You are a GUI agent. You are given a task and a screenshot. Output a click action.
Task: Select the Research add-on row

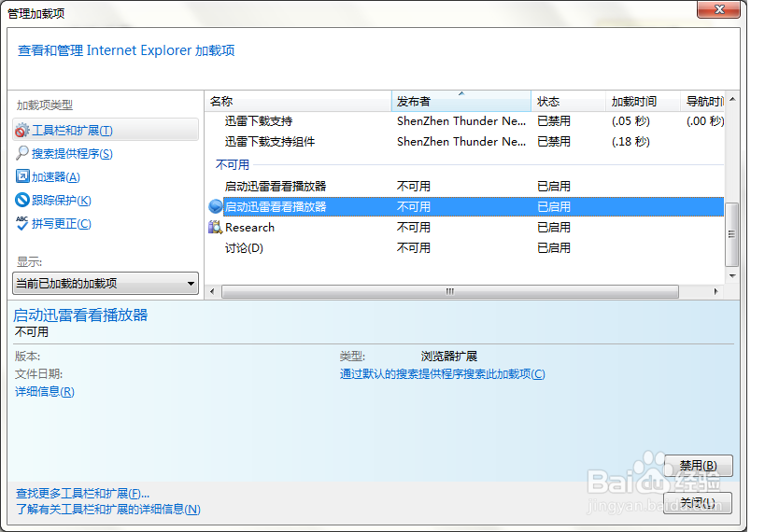466,227
